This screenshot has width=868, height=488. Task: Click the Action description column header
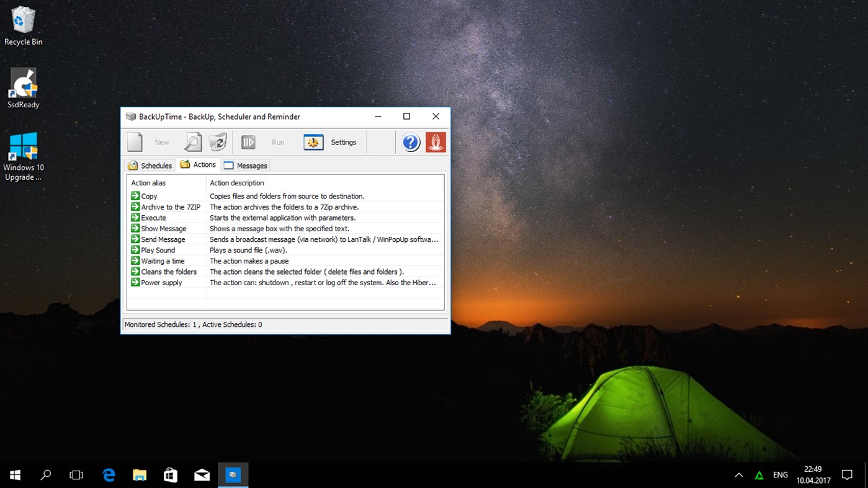(x=237, y=182)
